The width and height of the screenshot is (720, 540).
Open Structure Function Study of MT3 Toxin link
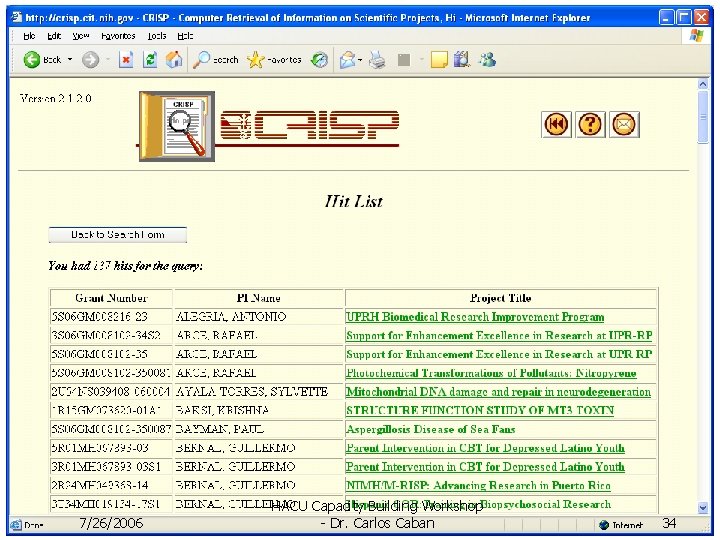pyautogui.click(x=480, y=411)
